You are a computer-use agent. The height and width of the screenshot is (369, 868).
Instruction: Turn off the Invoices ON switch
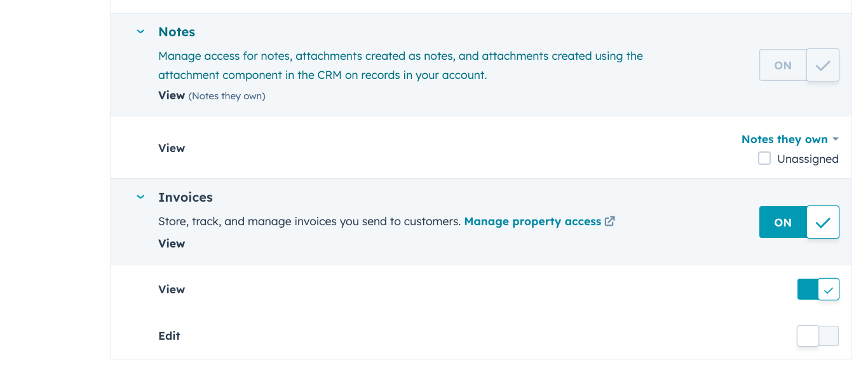[799, 222]
